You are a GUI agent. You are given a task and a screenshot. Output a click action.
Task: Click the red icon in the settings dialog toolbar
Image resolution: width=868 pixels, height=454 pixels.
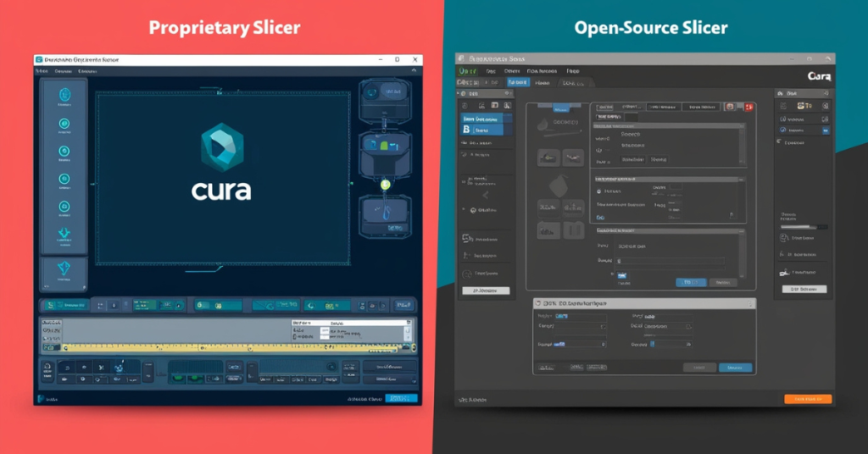748,108
